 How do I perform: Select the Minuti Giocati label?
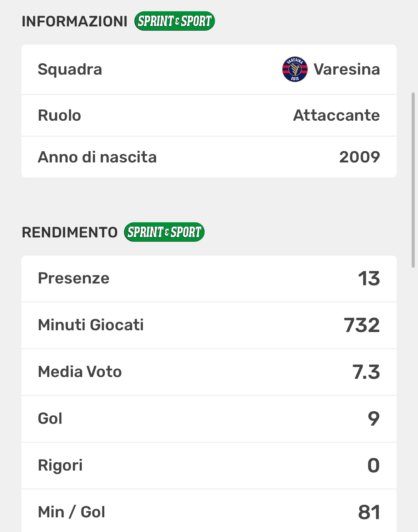pos(91,325)
